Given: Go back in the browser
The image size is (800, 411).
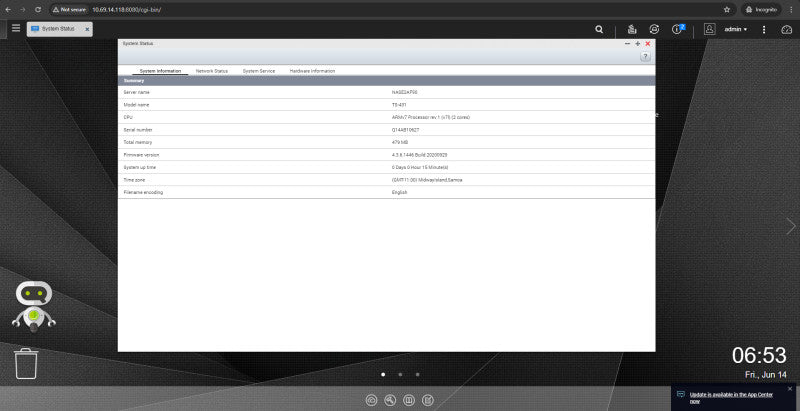Looking at the screenshot, I should [8, 10].
